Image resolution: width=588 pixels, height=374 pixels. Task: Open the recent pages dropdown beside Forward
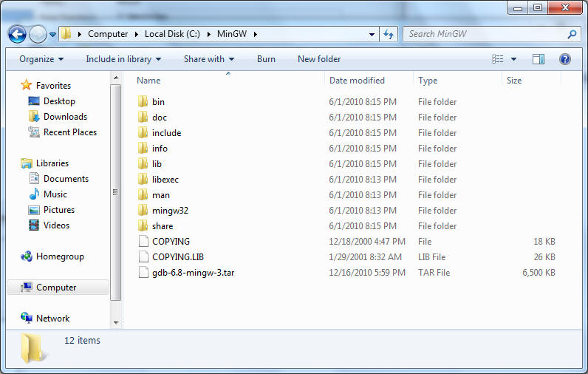pyautogui.click(x=53, y=35)
